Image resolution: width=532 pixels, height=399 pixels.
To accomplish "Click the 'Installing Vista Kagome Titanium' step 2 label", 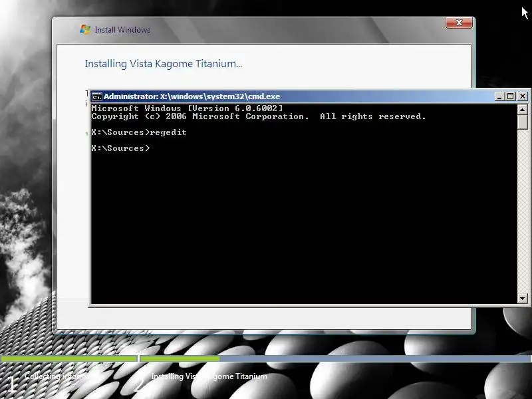I will tap(209, 376).
